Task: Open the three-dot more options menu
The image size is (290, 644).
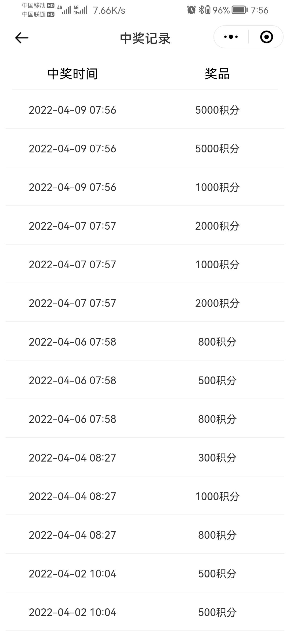Action: [x=231, y=37]
